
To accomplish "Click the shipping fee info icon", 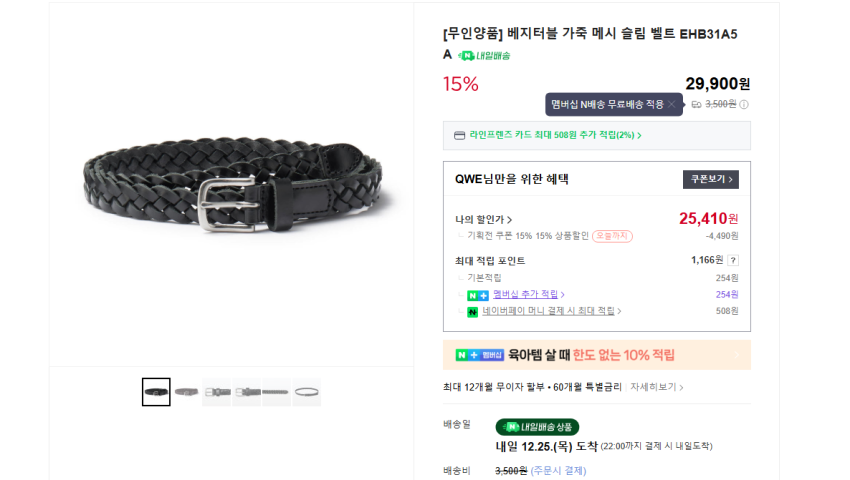I will coord(744,104).
